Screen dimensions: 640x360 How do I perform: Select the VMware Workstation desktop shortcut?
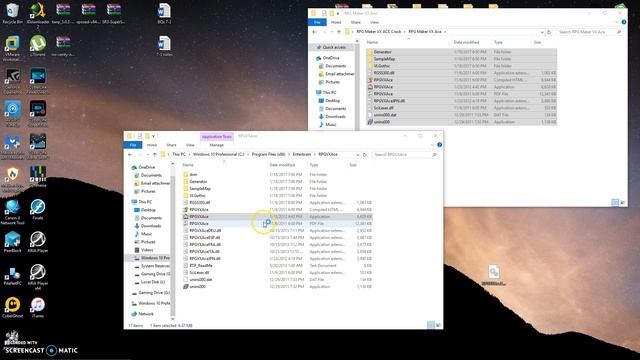[x=12, y=48]
